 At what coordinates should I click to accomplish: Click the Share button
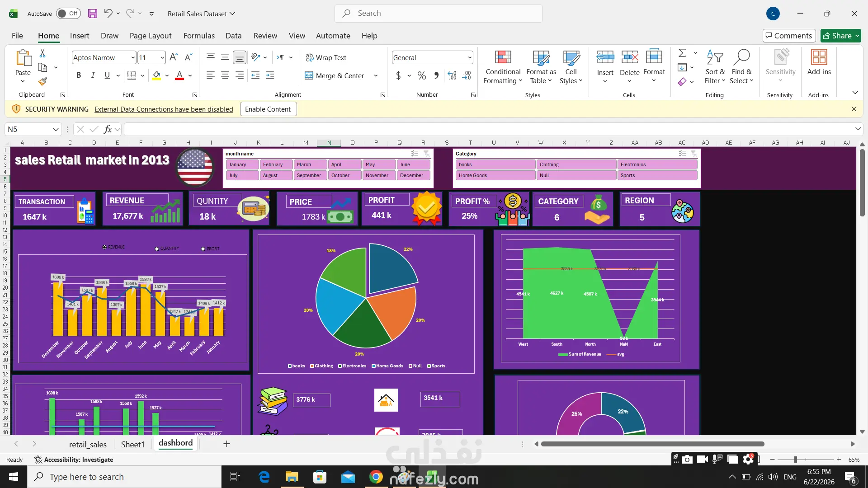click(x=841, y=36)
